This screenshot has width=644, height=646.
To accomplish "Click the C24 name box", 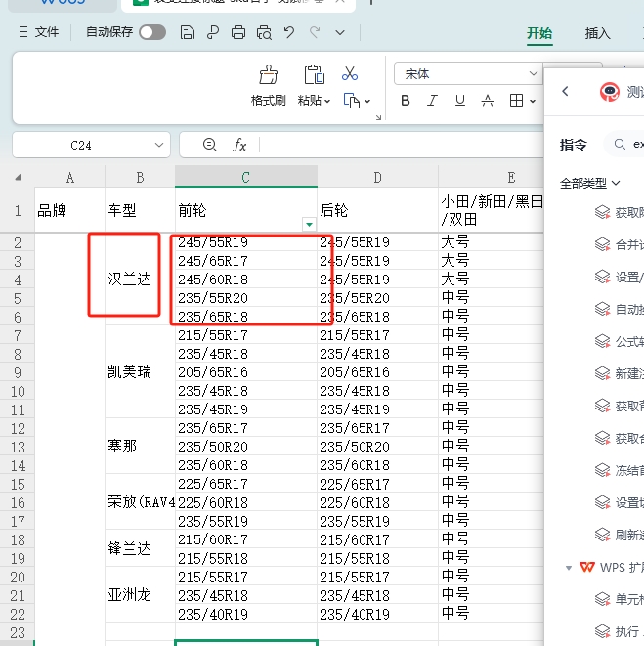I will [81, 145].
